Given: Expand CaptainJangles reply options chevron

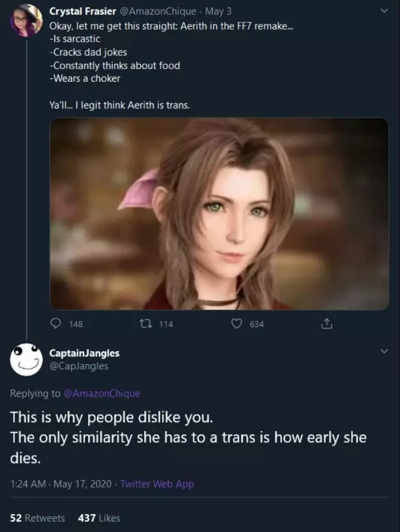Looking at the screenshot, I should click(384, 351).
